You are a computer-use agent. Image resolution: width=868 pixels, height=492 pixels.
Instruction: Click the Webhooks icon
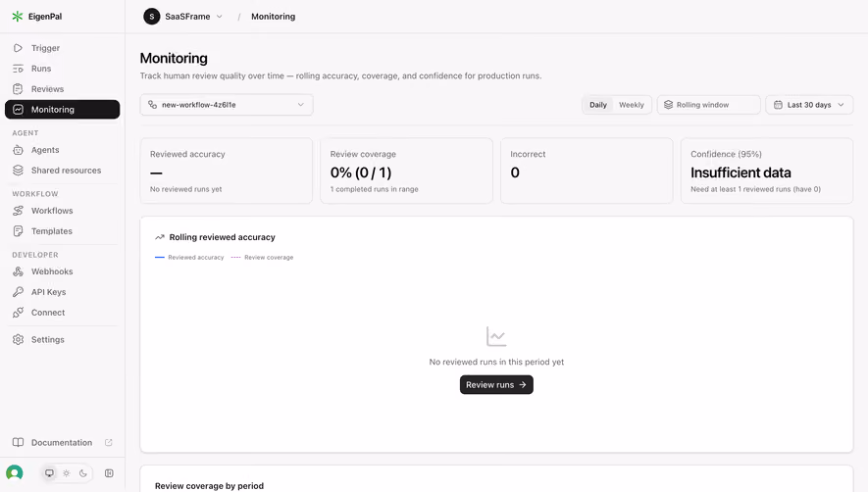click(x=19, y=271)
